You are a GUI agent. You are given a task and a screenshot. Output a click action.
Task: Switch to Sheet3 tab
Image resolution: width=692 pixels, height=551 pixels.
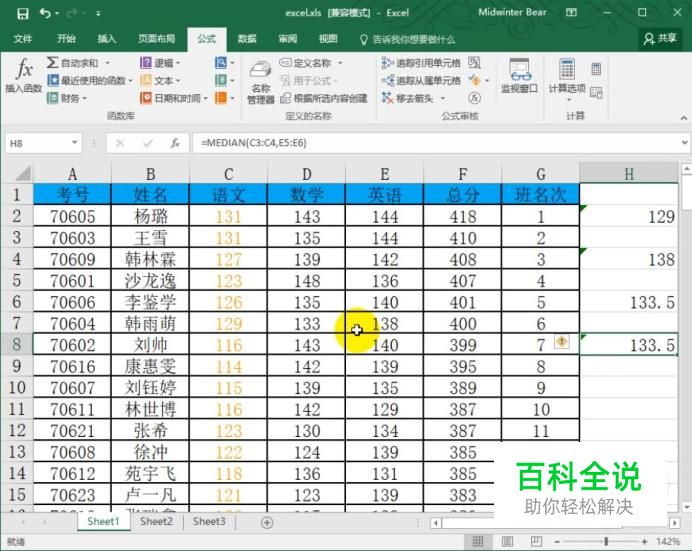209,521
